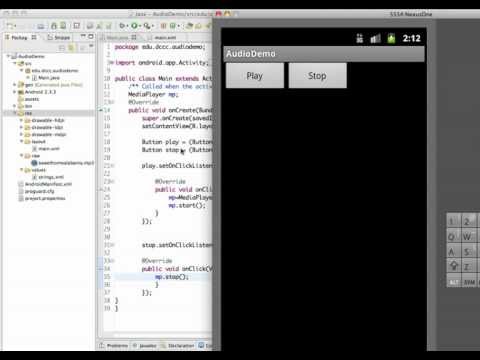Viewport: 480px width, 360px height.
Task: Select Main.java in Package Explorer
Action: [x=46, y=78]
